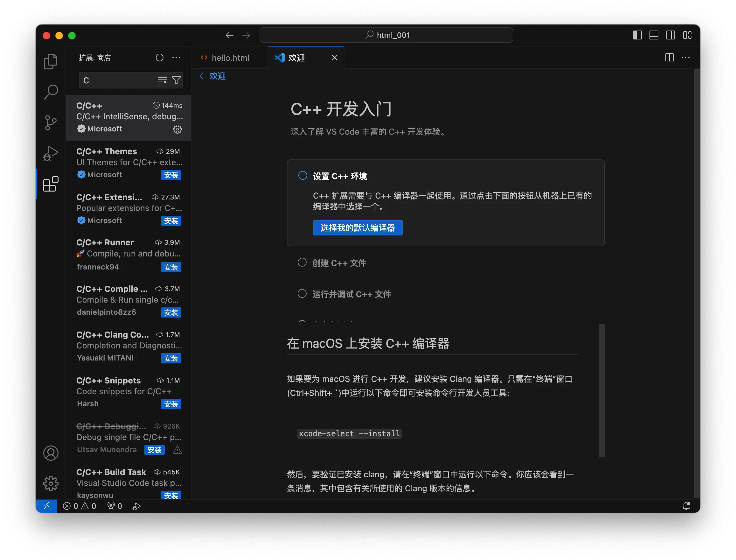Toggle bottom panel layout icon

(653, 35)
